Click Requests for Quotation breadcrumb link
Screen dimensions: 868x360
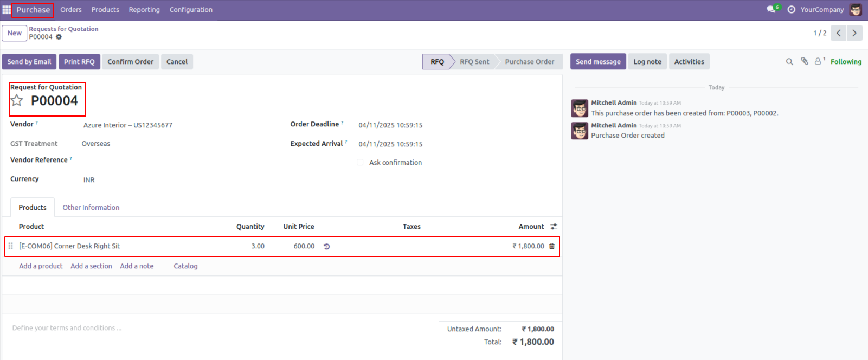coord(63,29)
